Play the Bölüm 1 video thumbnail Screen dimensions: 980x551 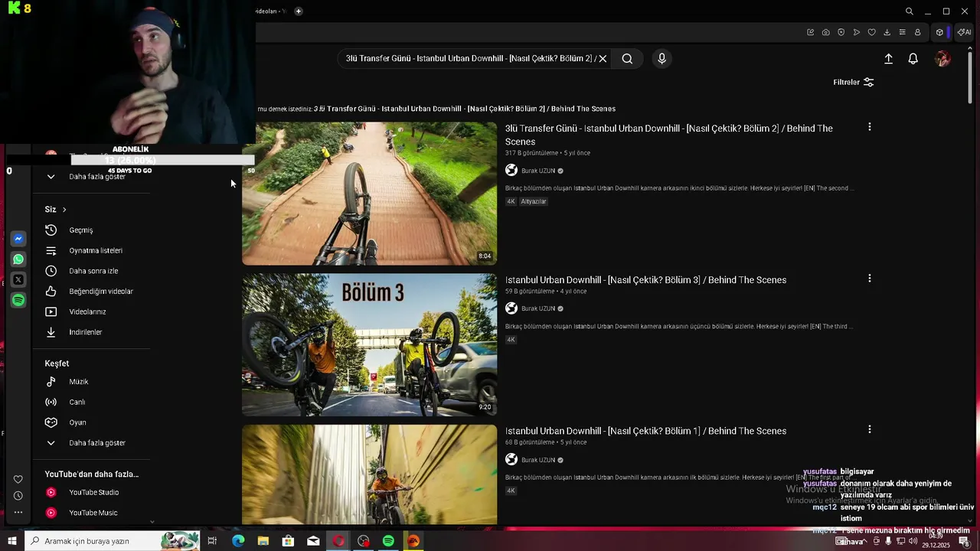369,474
